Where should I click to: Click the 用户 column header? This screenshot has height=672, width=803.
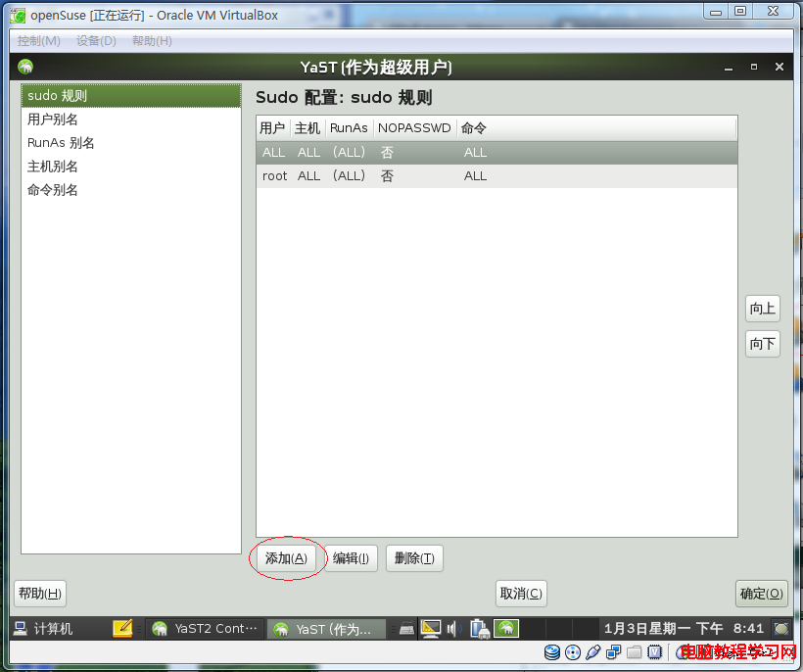pos(273,128)
